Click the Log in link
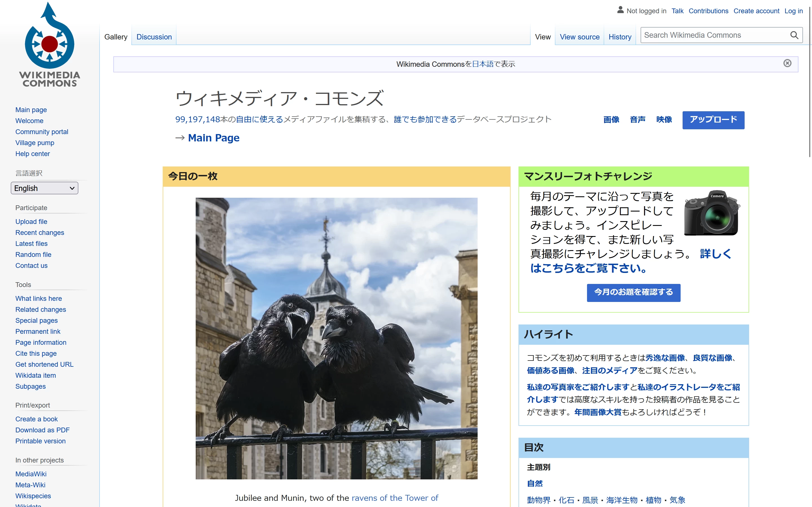The width and height of the screenshot is (812, 507). tap(793, 11)
